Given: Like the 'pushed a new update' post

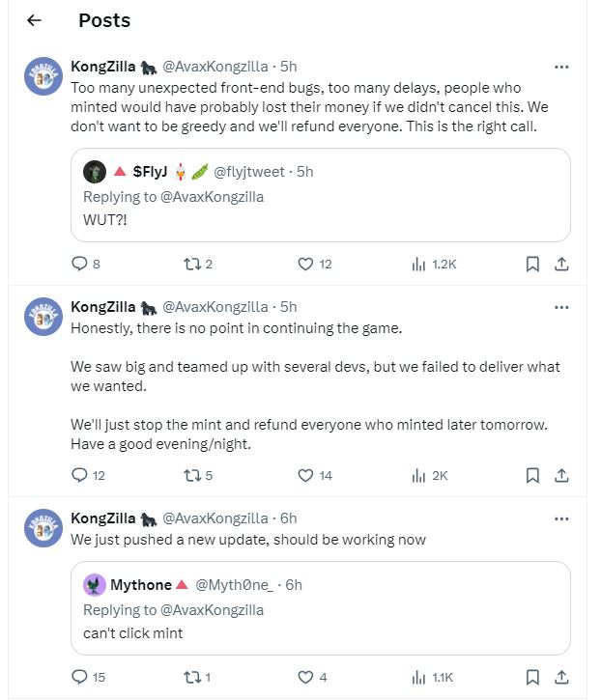Looking at the screenshot, I should [x=306, y=677].
